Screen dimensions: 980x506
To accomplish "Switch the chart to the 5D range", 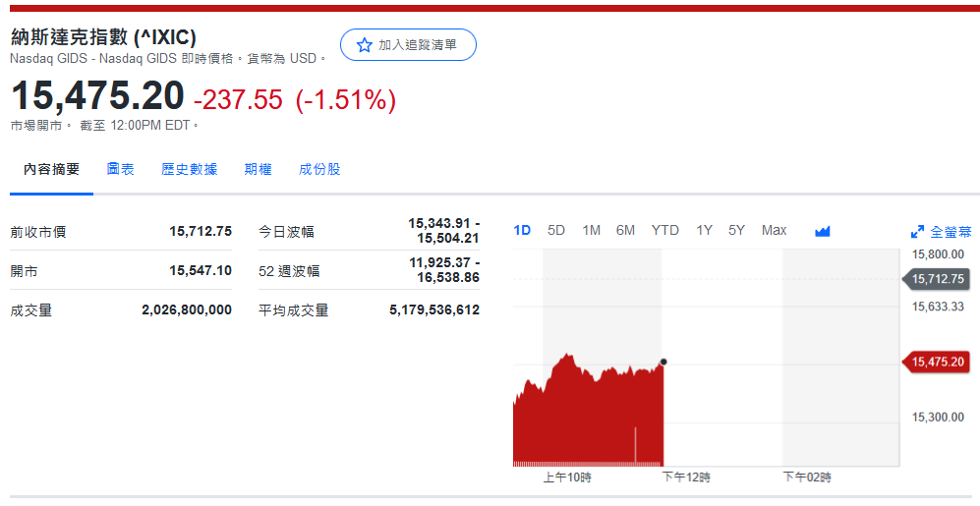I will pyautogui.click(x=556, y=230).
